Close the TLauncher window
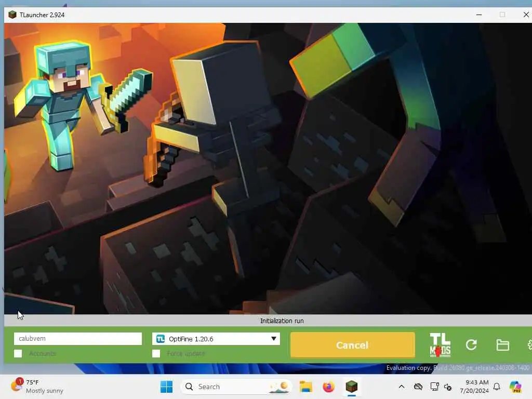532x399 pixels. tap(526, 15)
